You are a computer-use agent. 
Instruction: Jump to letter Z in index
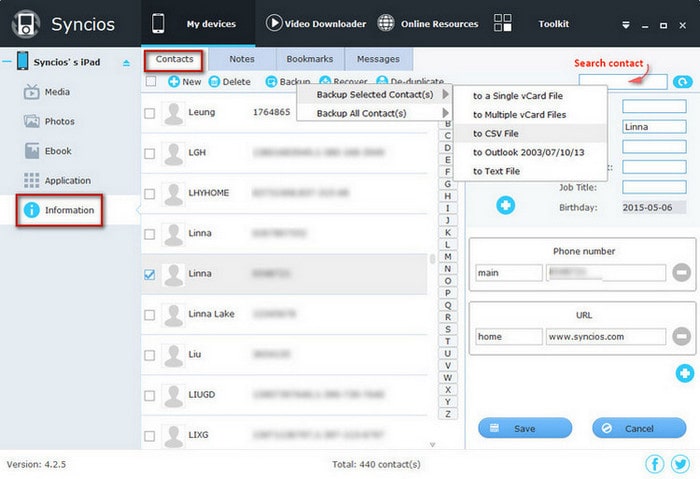[447, 414]
